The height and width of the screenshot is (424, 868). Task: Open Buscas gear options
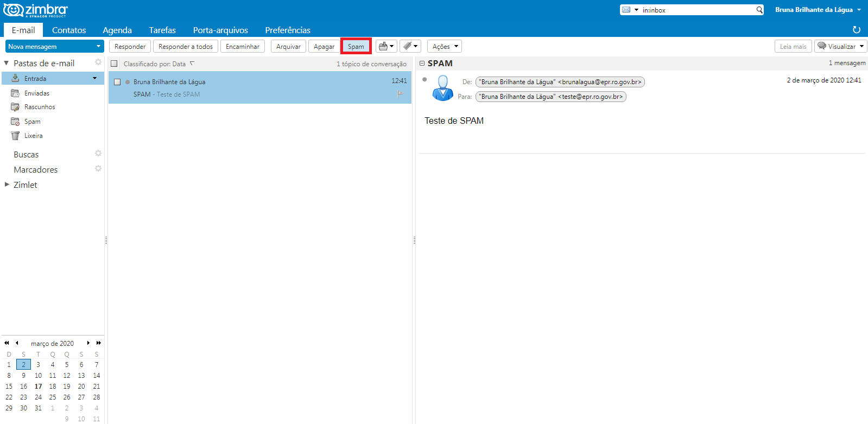pos(98,154)
